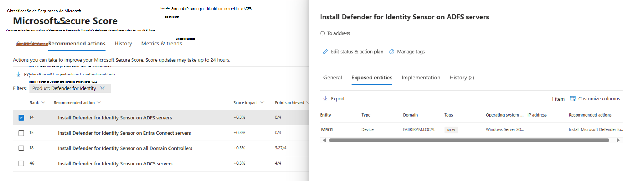This screenshot has width=644, height=183.
Task: Open the MS01 entity link
Action: click(327, 129)
